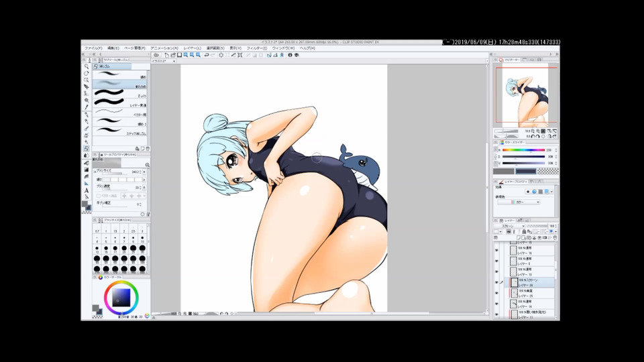Viewport: 644px width, 362px height.
Task: Open 編集(E) menu
Action: pos(113,48)
